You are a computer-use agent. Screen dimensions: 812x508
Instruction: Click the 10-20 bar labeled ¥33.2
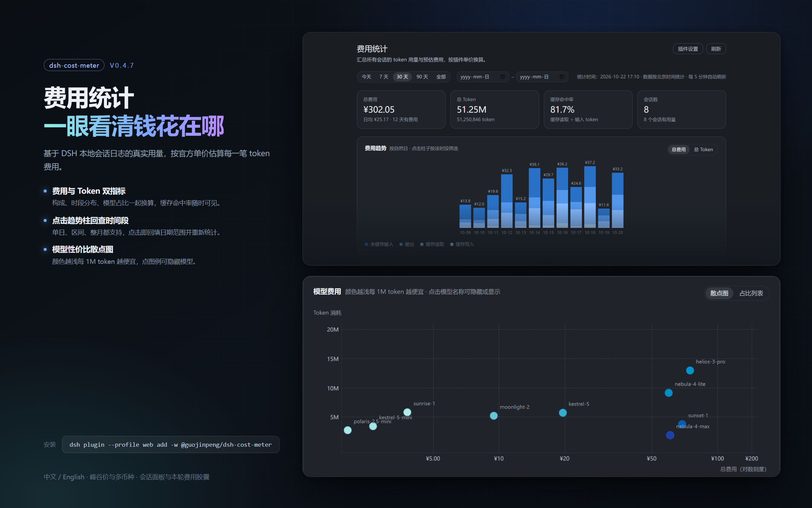point(617,200)
